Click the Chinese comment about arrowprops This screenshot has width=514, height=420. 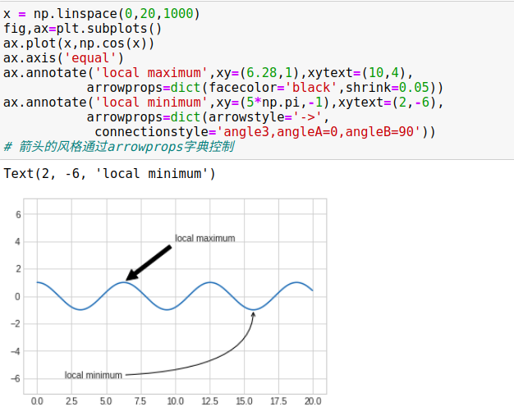pos(119,147)
